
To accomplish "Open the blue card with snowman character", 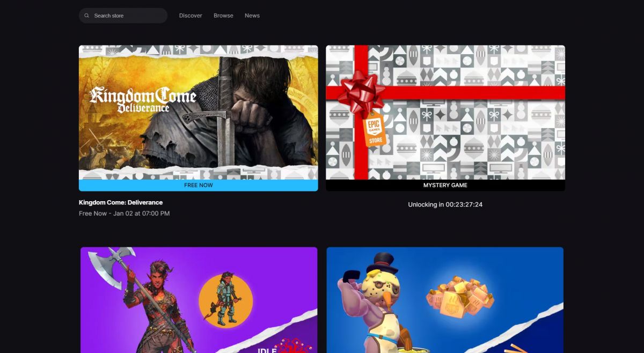I will [445, 300].
